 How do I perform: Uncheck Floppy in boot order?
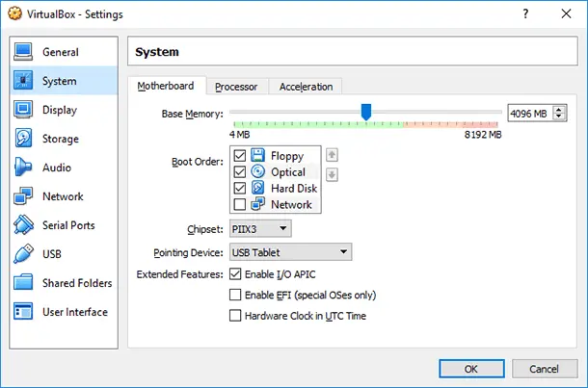[x=240, y=155]
